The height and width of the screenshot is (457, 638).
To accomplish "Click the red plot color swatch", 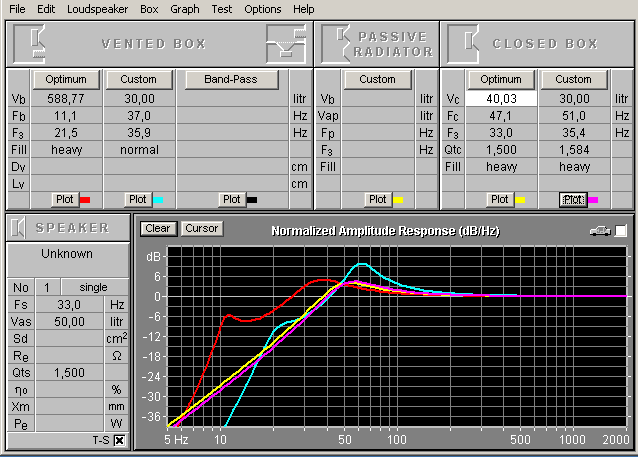I will [85, 200].
